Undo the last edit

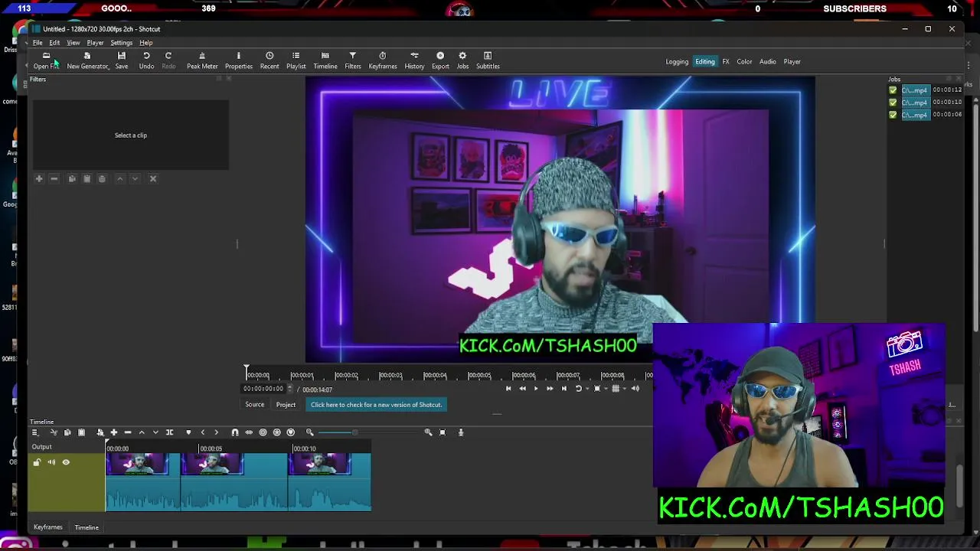coord(146,60)
